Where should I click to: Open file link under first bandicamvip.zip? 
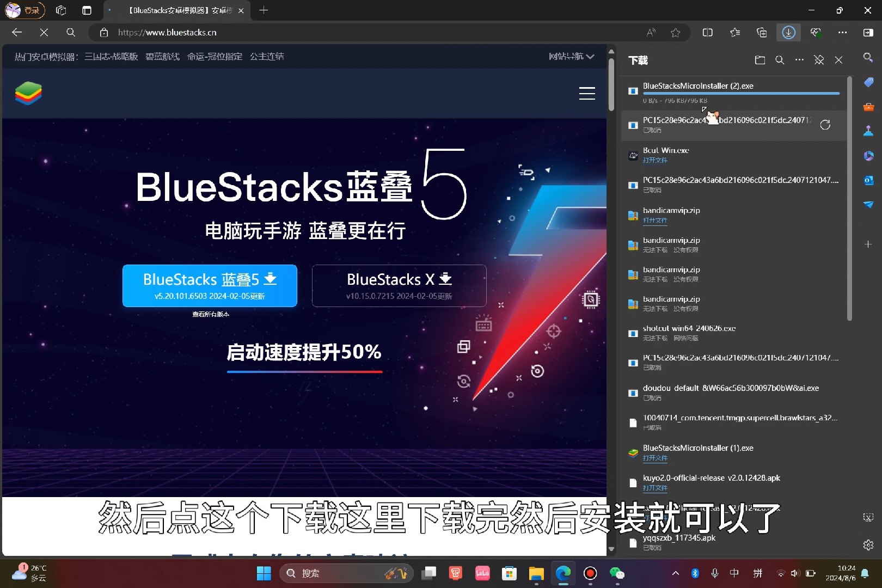click(x=655, y=220)
